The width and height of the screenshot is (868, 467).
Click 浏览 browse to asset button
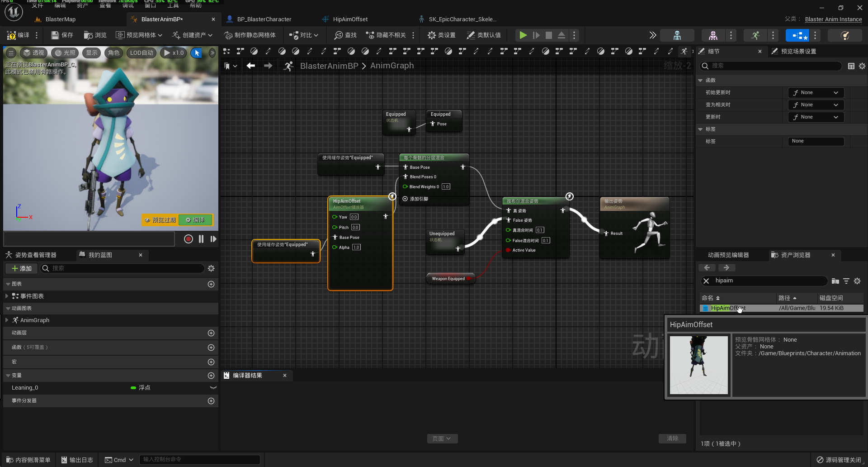[x=95, y=35]
